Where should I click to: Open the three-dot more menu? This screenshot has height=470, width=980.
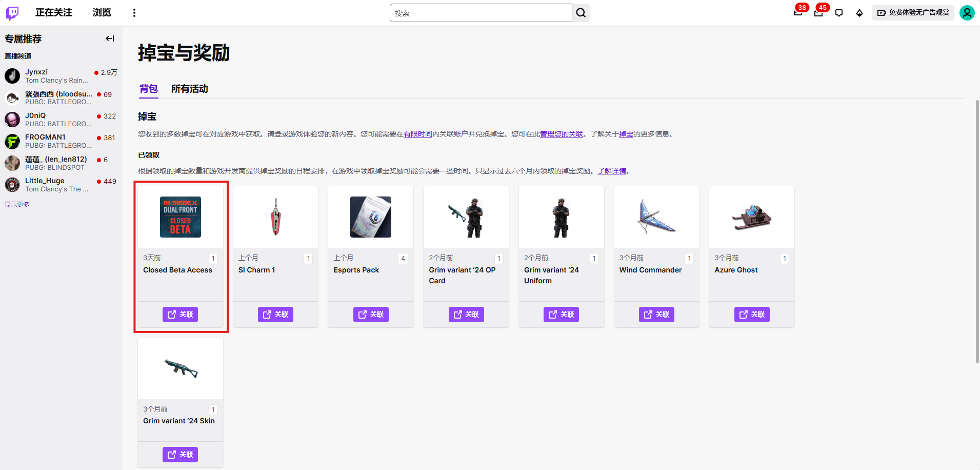pos(134,13)
